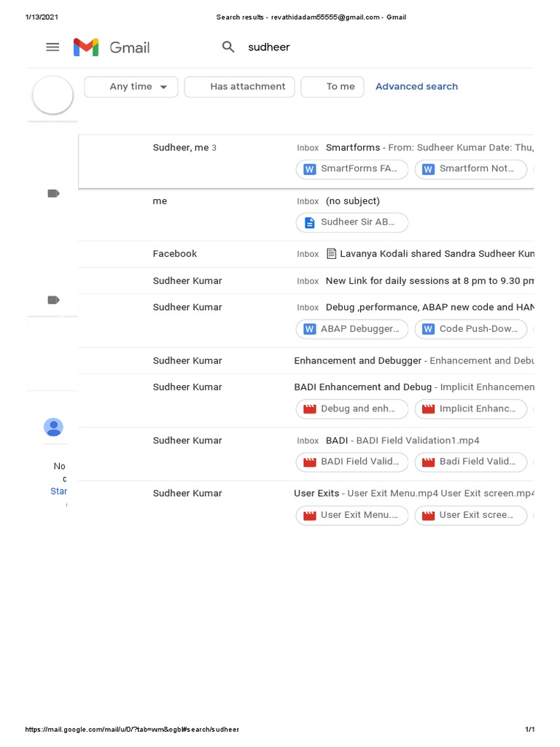Open the Any time dropdown

point(131,87)
